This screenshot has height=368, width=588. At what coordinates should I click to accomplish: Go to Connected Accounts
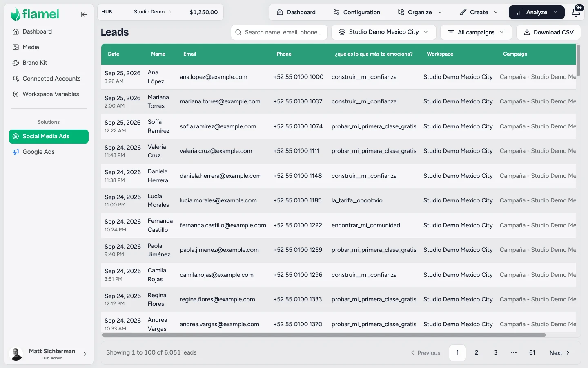click(x=49, y=79)
